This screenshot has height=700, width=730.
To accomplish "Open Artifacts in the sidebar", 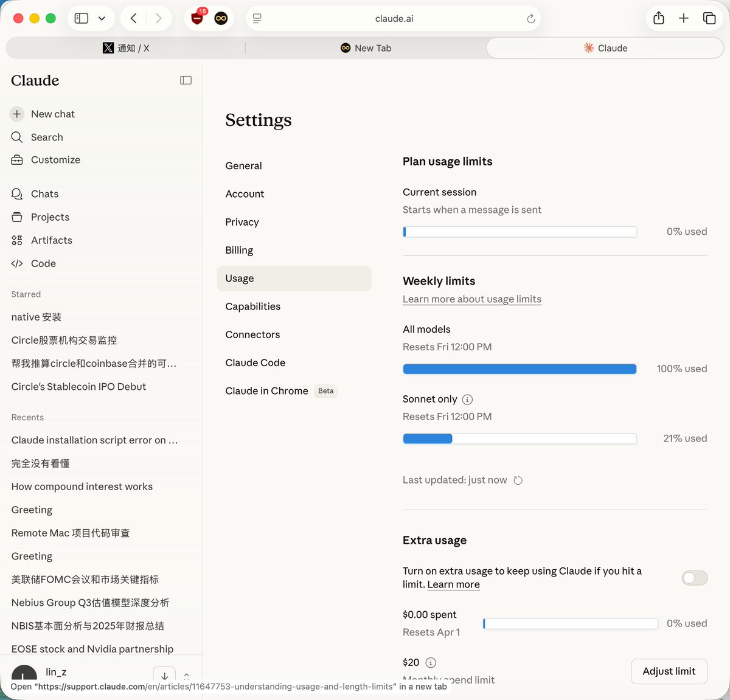I will (x=41, y=240).
